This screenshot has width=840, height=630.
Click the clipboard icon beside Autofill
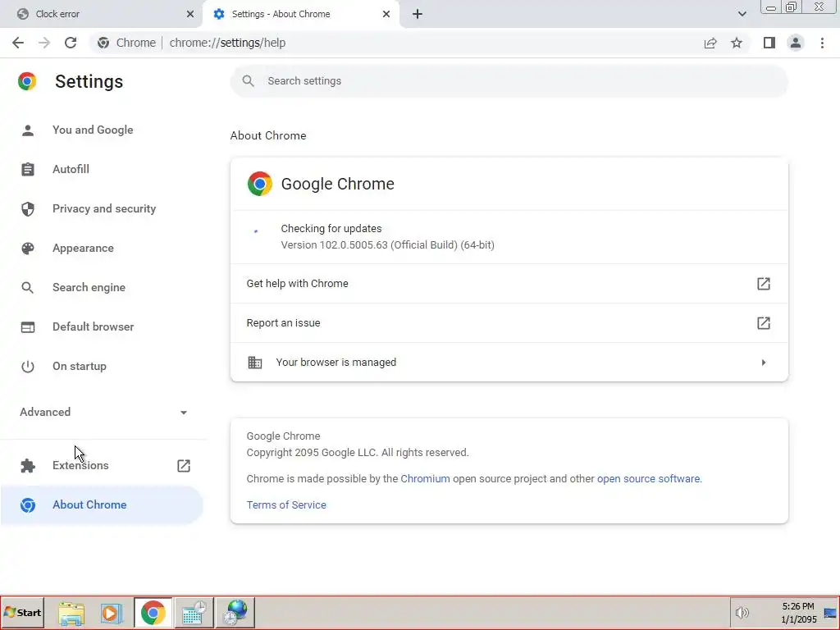click(x=28, y=169)
